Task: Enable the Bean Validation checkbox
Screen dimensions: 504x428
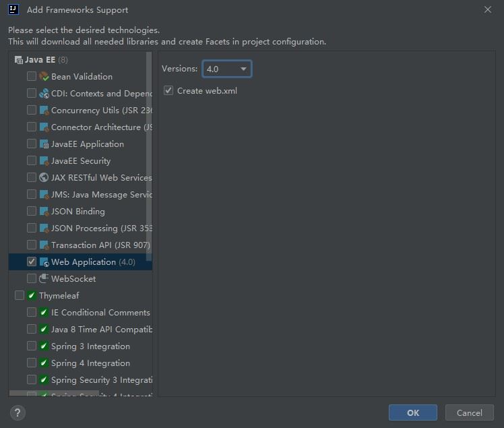Action: [32, 76]
